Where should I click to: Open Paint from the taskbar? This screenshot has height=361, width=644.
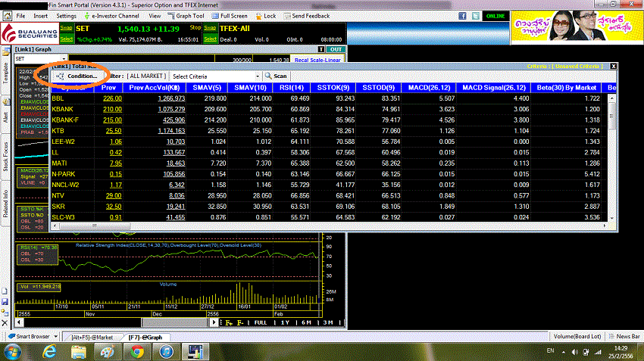tap(108, 352)
